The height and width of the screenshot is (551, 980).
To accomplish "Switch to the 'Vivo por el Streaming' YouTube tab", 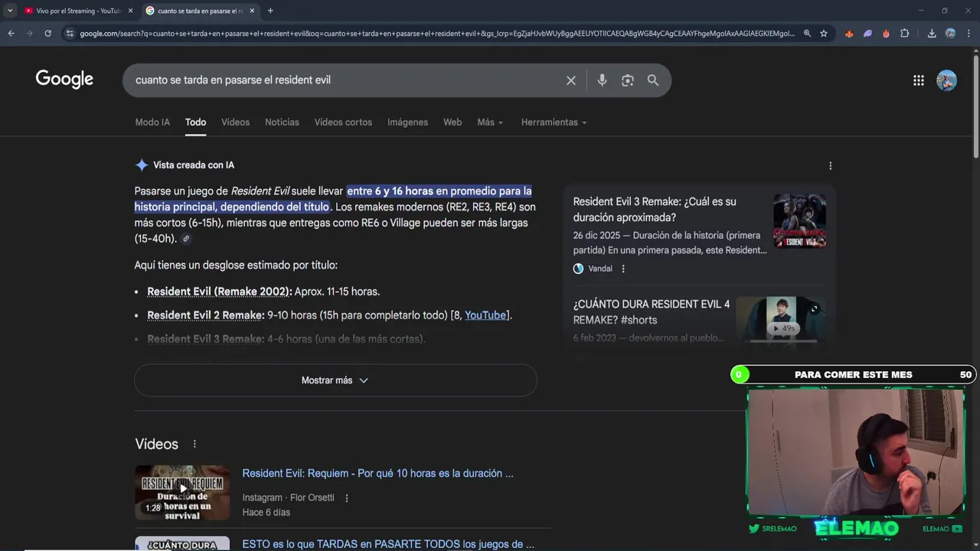I will tap(77, 11).
